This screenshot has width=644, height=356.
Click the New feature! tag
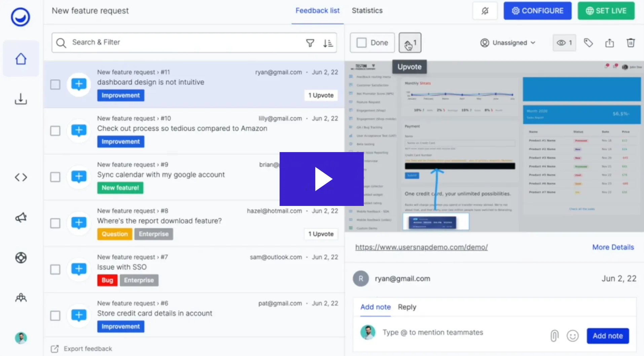pyautogui.click(x=120, y=188)
